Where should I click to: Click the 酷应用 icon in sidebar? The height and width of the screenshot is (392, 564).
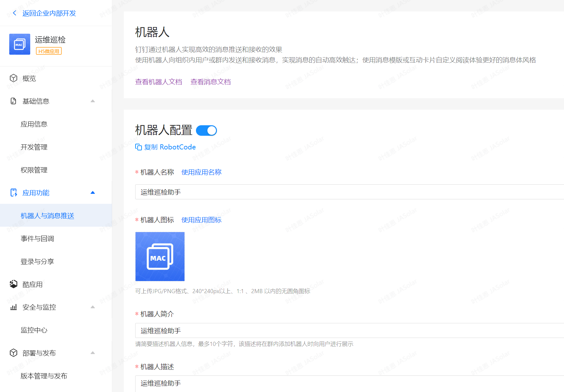13,284
